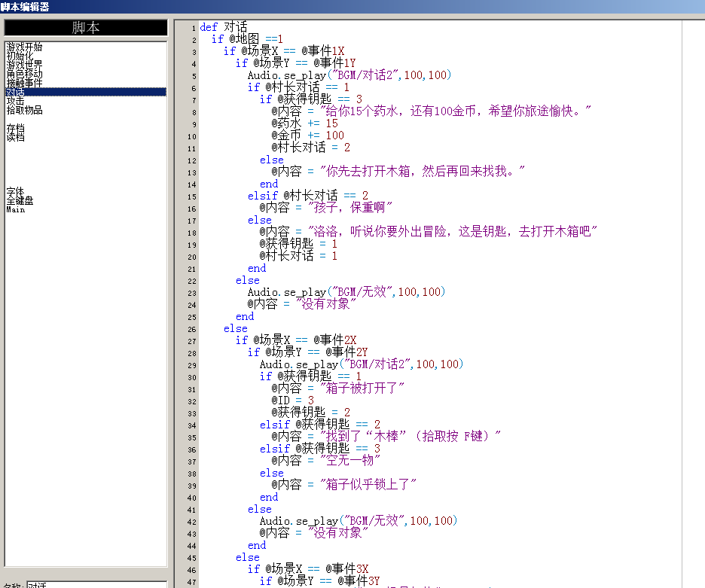This screenshot has width=705, height=588.
Task: Click line 5 Audio.se_play 对话2 call
Action: coord(349,75)
